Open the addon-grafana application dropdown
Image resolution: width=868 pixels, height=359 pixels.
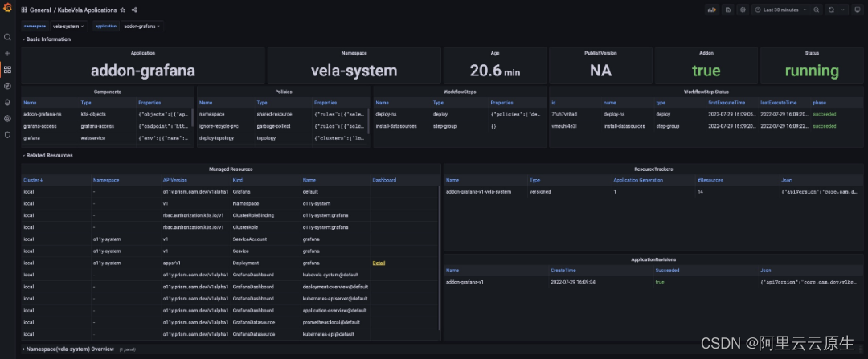[x=141, y=26]
